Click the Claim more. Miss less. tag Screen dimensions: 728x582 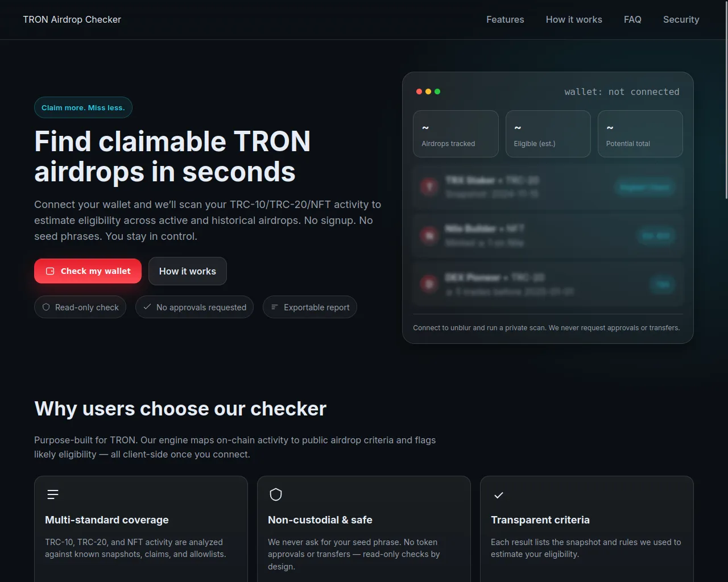click(83, 107)
